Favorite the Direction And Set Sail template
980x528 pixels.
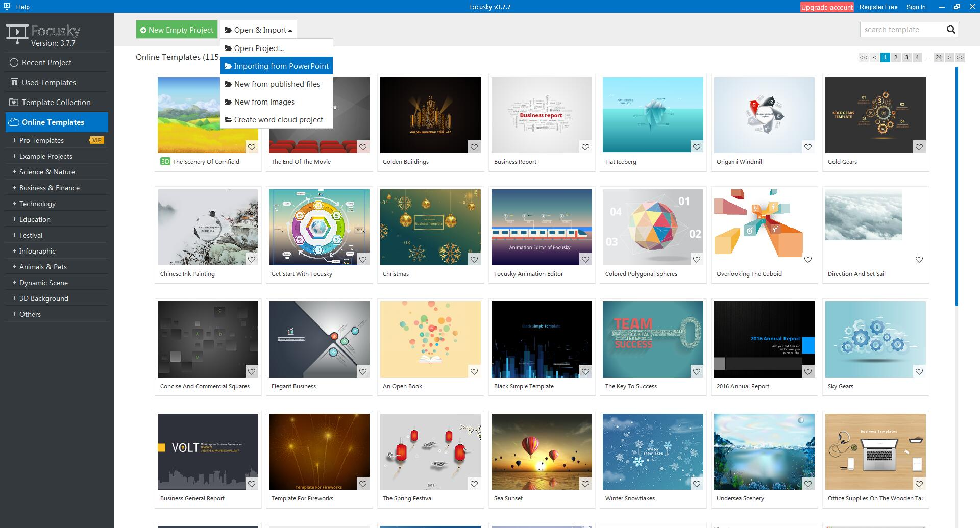tap(919, 259)
